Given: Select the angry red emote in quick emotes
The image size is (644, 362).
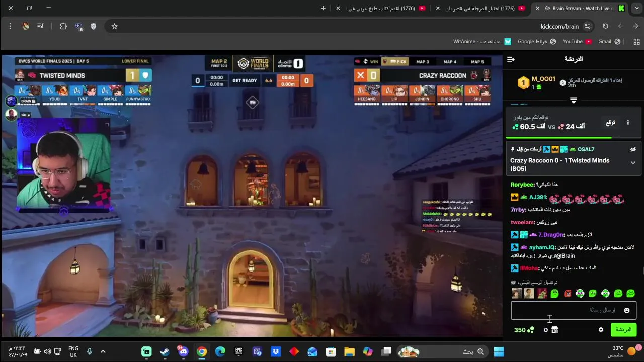Looking at the screenshot, I should click(x=568, y=294).
